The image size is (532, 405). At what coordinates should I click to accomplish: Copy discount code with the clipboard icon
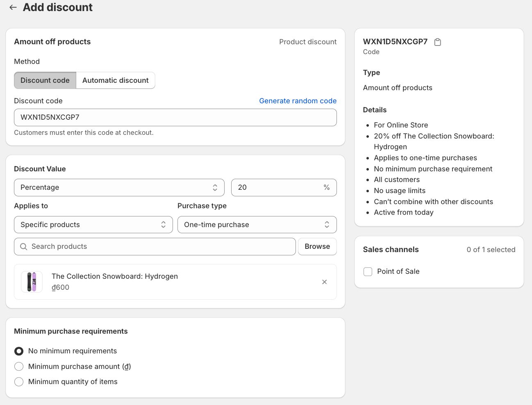tap(437, 42)
